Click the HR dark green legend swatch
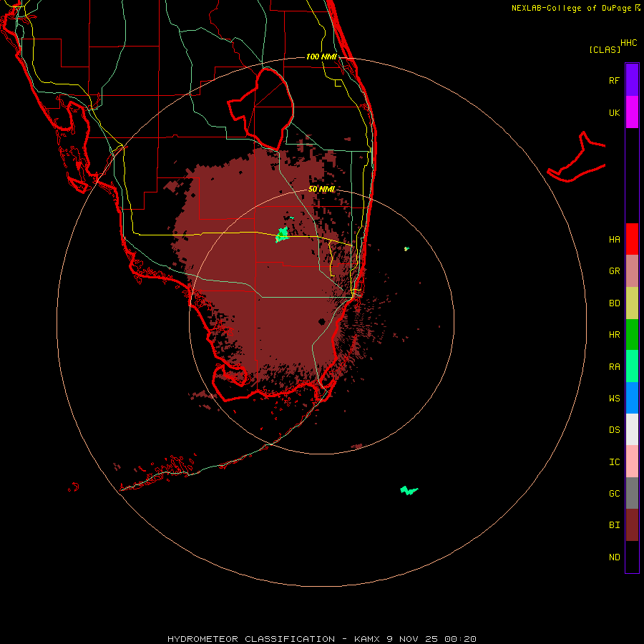Screen dimensions: 644x644 pos(632,335)
